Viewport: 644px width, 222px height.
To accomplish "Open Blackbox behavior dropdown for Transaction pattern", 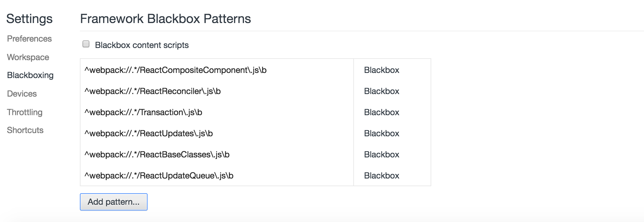I will click(x=382, y=112).
